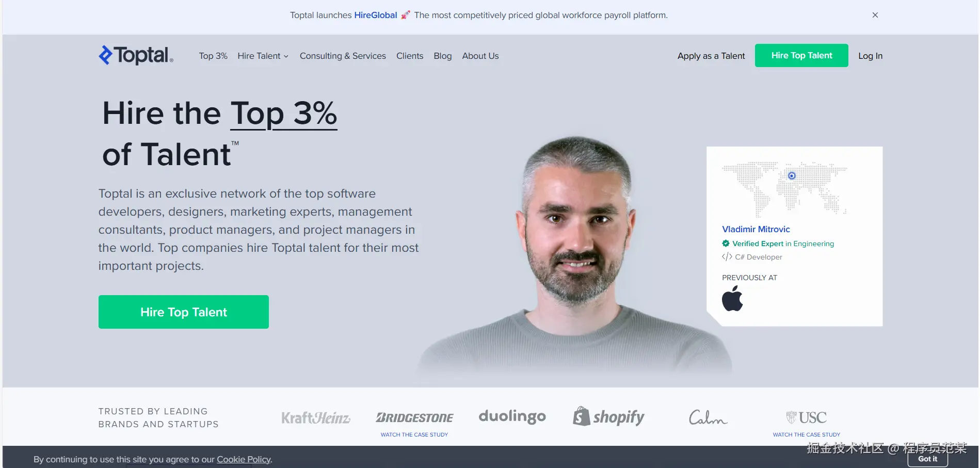Image resolution: width=980 pixels, height=468 pixels.
Task: Go to the Blog page
Action: pyautogui.click(x=442, y=56)
